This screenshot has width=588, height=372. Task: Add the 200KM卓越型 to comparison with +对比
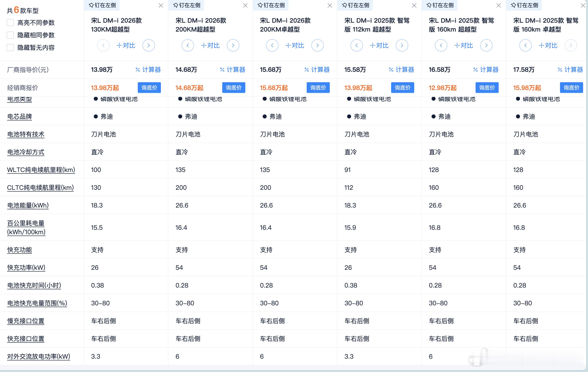294,45
